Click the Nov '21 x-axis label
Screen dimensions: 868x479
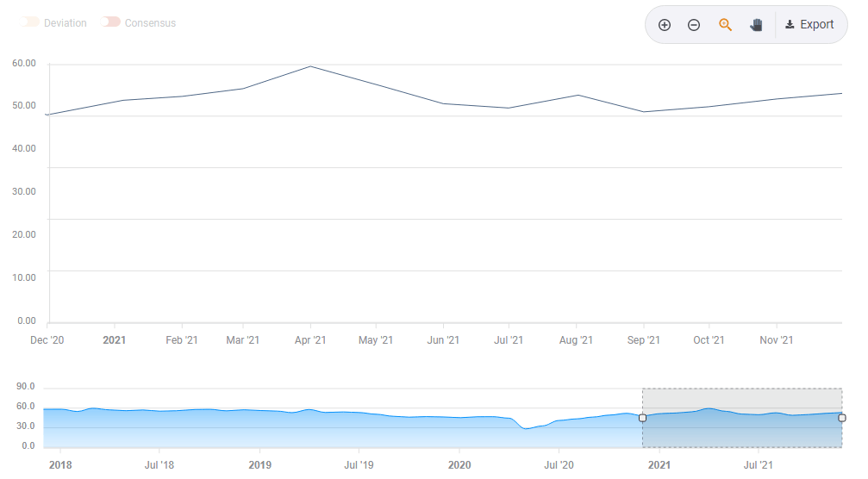[776, 340]
